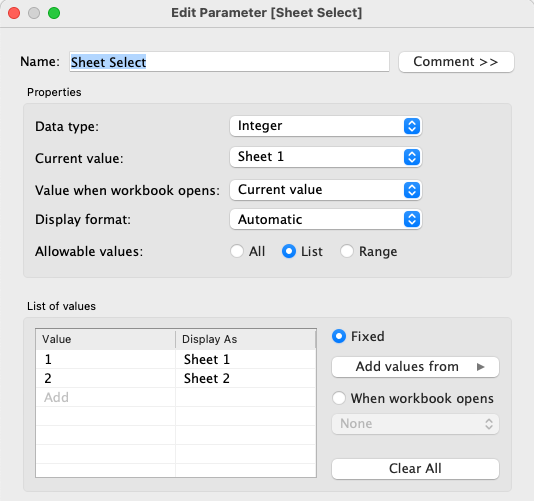The width and height of the screenshot is (534, 501).
Task: Choose the Fixed list option
Action: (x=358, y=336)
